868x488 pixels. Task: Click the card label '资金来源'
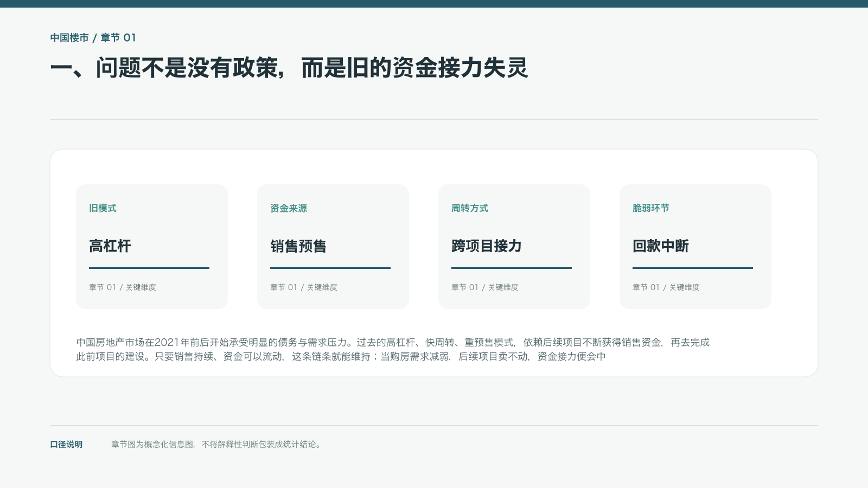pos(289,208)
